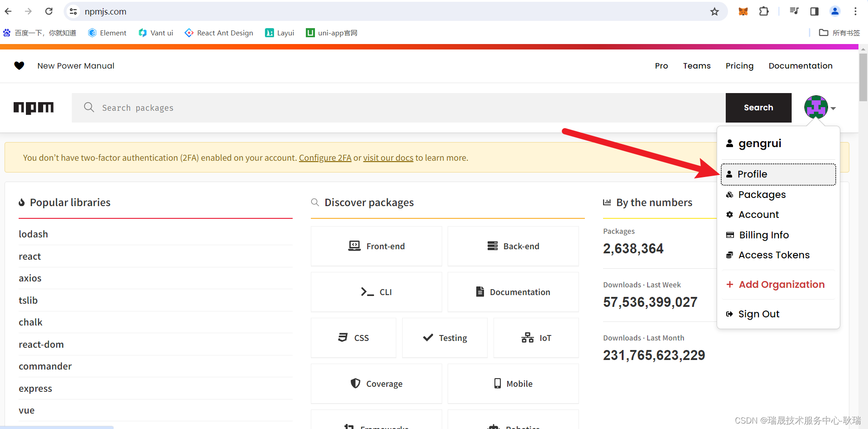
Task: Open the MetaMask fox extension
Action: (743, 11)
